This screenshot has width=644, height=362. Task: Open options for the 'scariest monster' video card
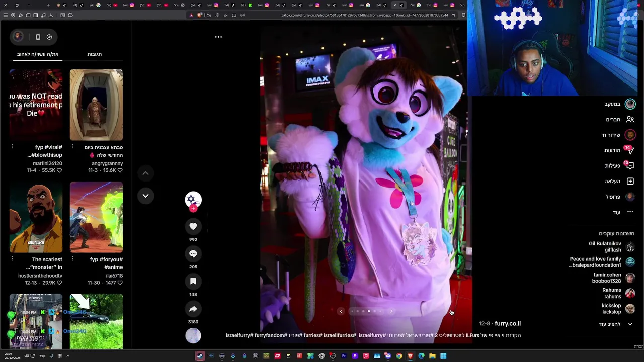click(x=13, y=259)
